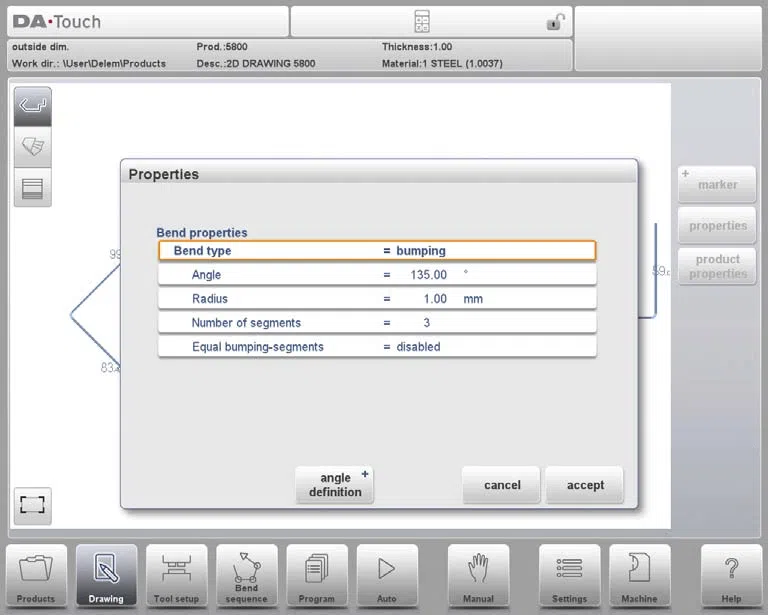Image resolution: width=768 pixels, height=615 pixels.
Task: Edit the Radius value 1.00
Action: [377, 299]
